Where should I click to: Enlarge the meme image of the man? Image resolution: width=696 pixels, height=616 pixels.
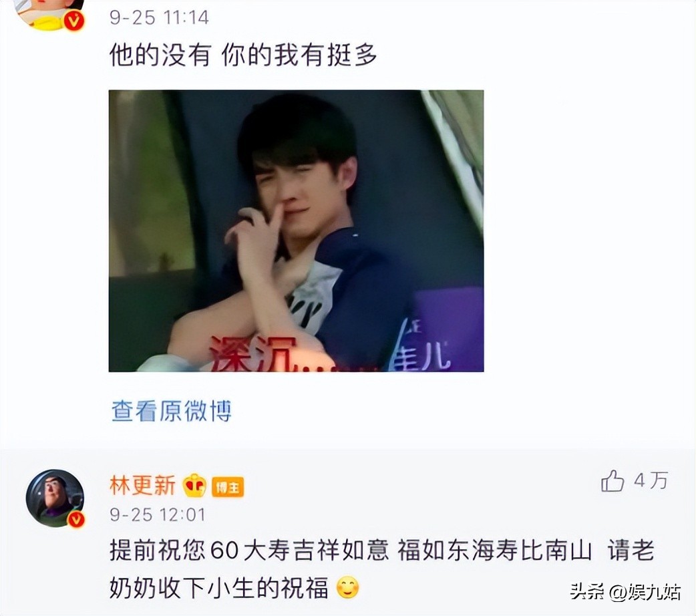click(x=296, y=231)
